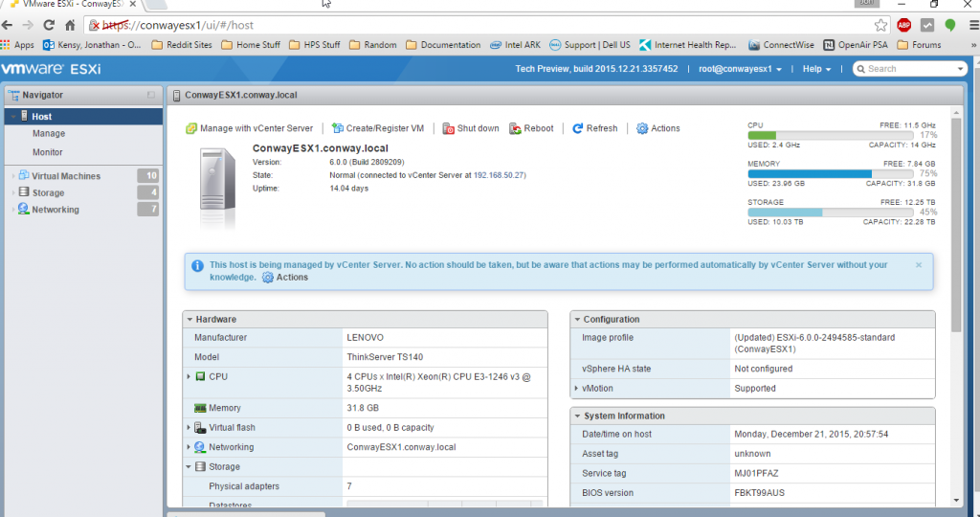
Task: Open the Apps bookmarks shortcut
Action: 17,45
